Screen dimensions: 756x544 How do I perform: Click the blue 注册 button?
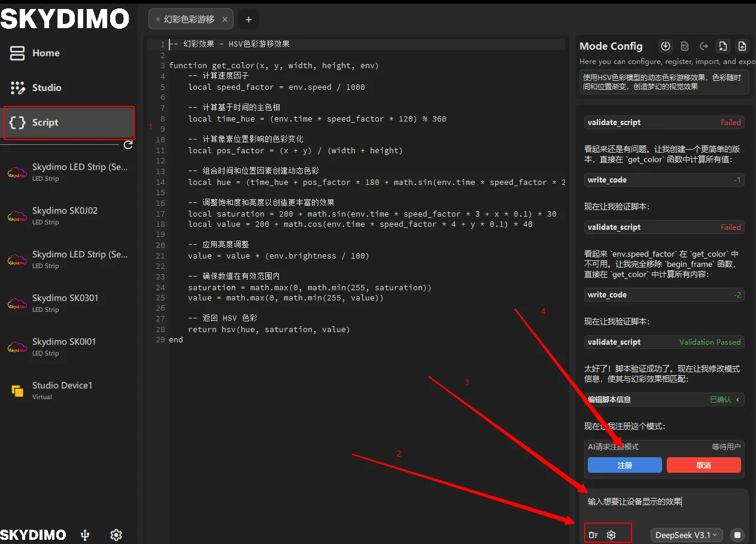coord(624,465)
